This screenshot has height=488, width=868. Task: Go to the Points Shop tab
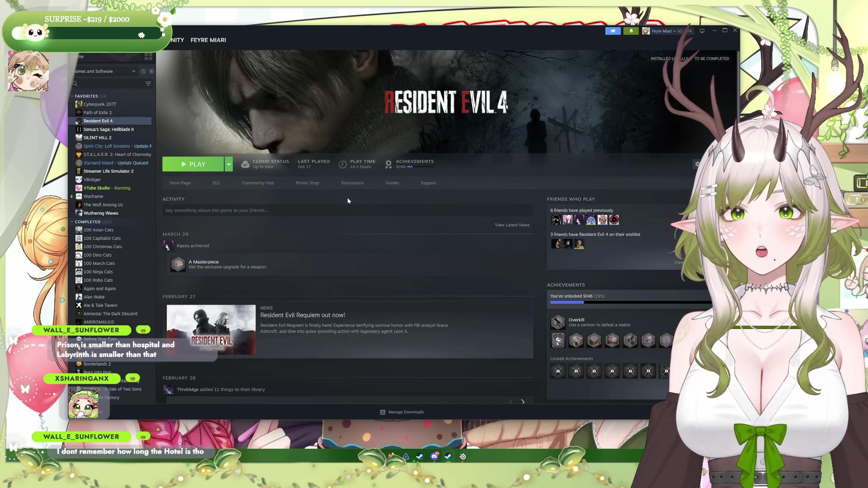[307, 183]
